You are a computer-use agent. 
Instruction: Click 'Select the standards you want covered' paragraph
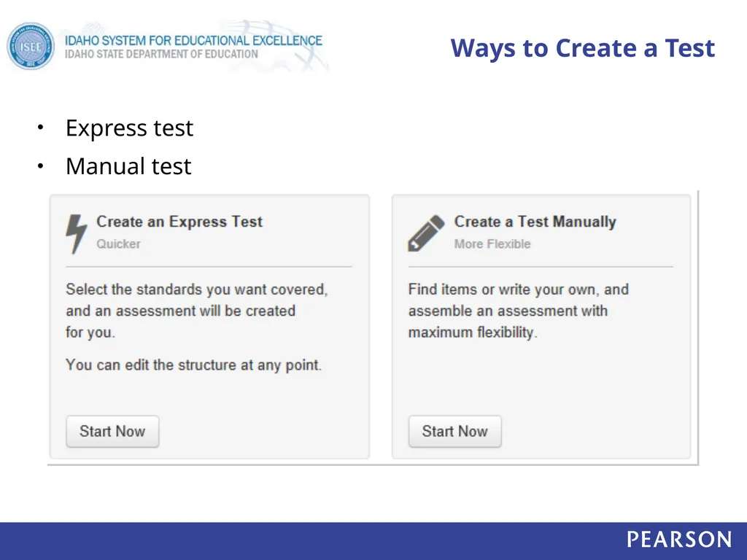[x=197, y=311]
